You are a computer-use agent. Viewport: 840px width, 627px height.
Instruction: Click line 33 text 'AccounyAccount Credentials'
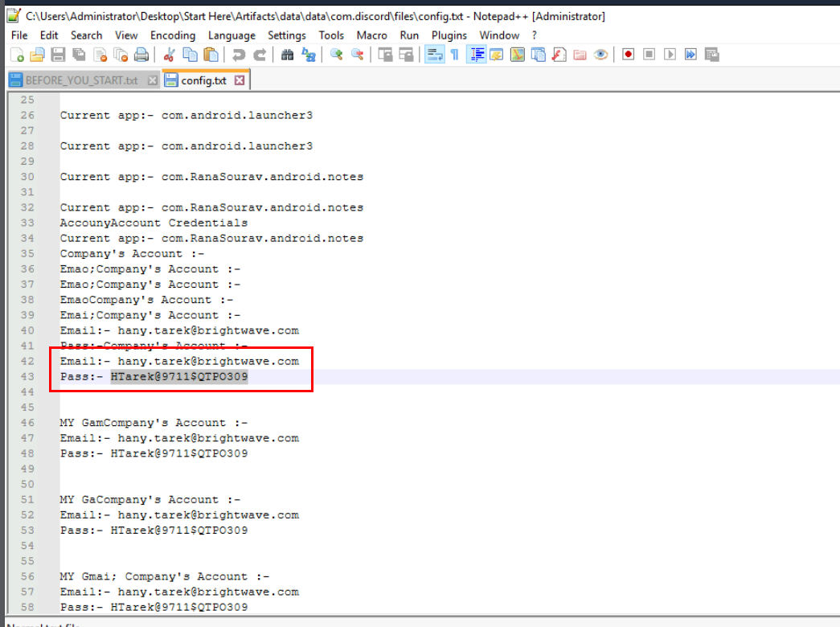coord(154,223)
